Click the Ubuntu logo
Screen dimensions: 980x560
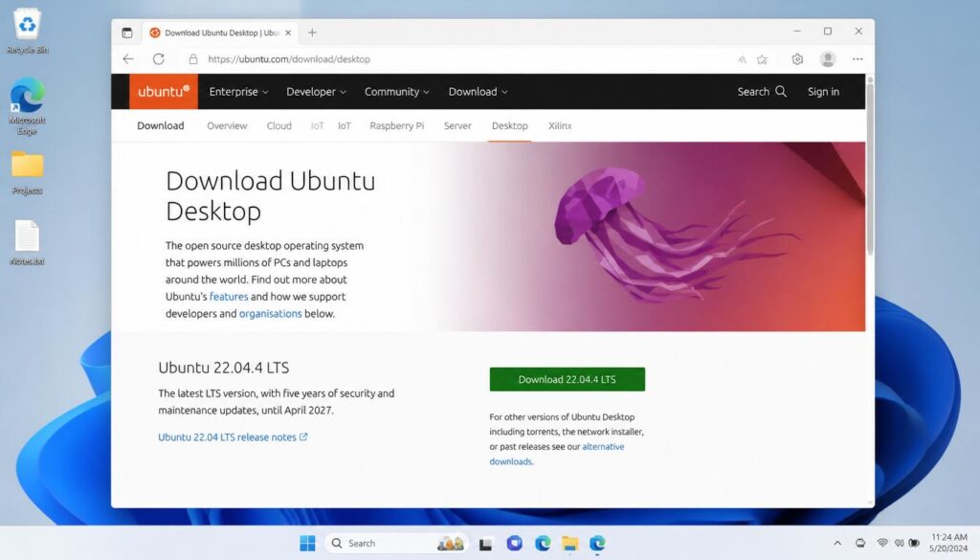tap(163, 91)
